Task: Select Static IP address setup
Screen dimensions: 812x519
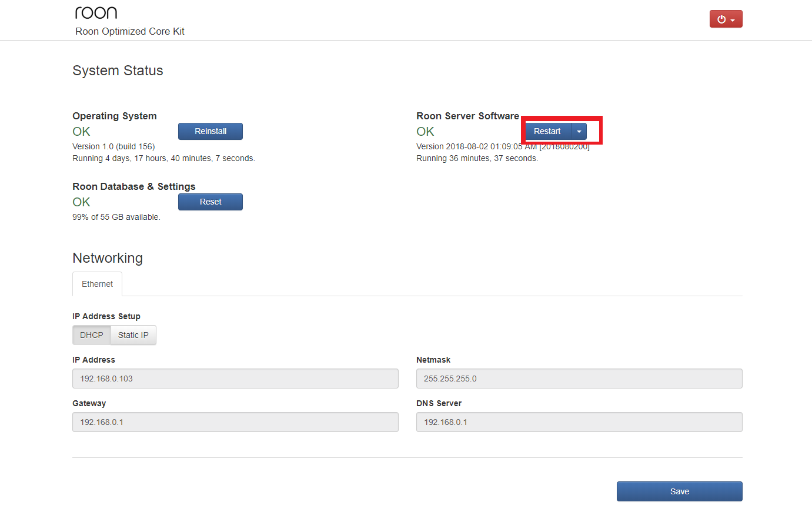Action: coord(133,335)
